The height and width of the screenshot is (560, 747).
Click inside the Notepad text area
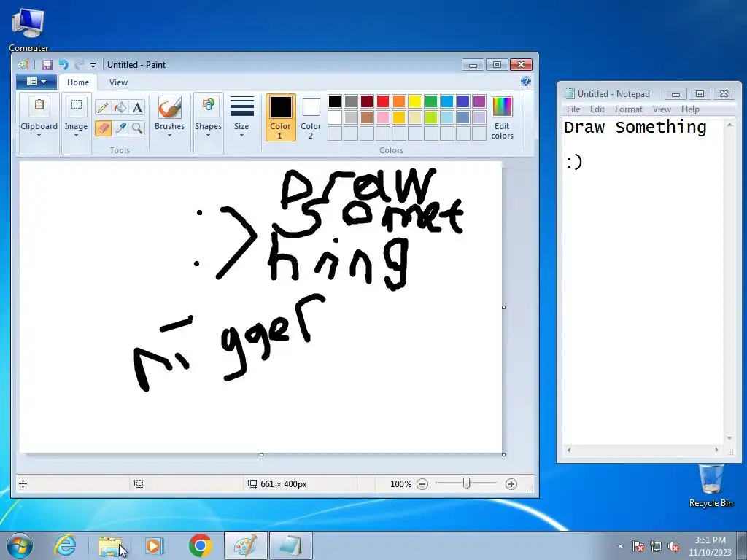click(643, 281)
